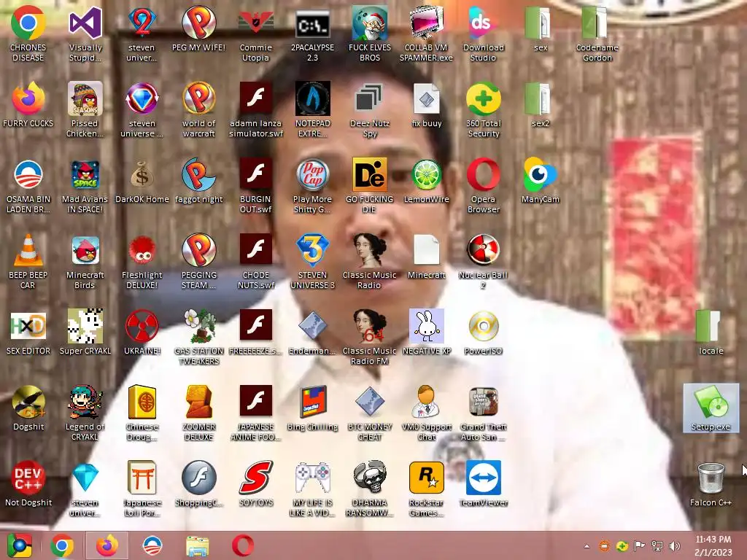Open the Rockstar Games... launcher icon
This screenshot has width=747, height=560.
coord(426,488)
